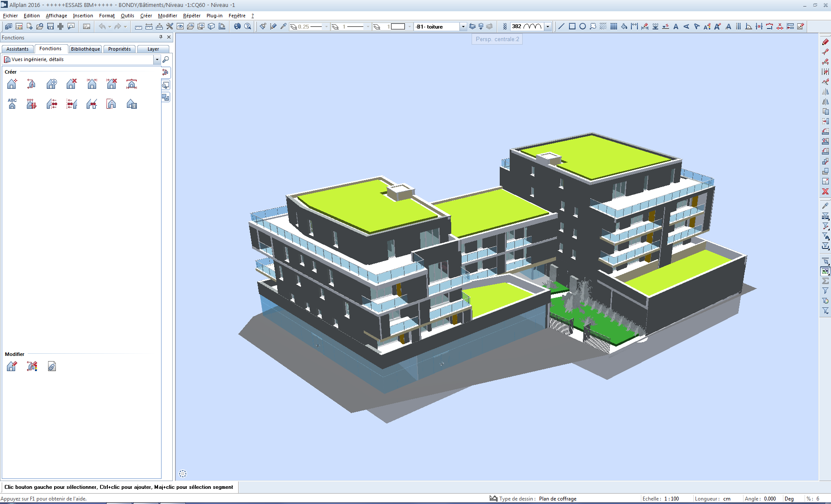Switch to the Bibliothèque tab

tap(85, 49)
